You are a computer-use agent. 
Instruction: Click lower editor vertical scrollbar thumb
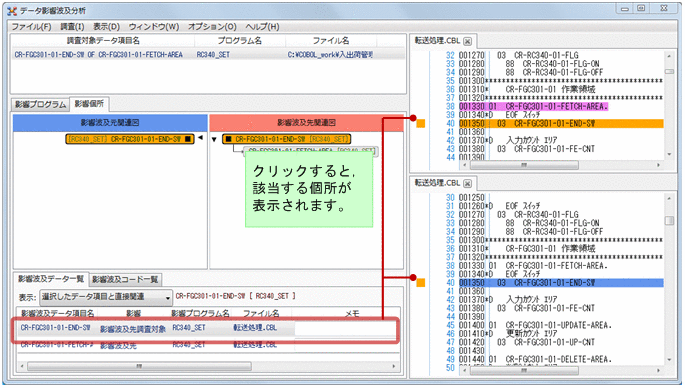pyautogui.click(x=669, y=220)
